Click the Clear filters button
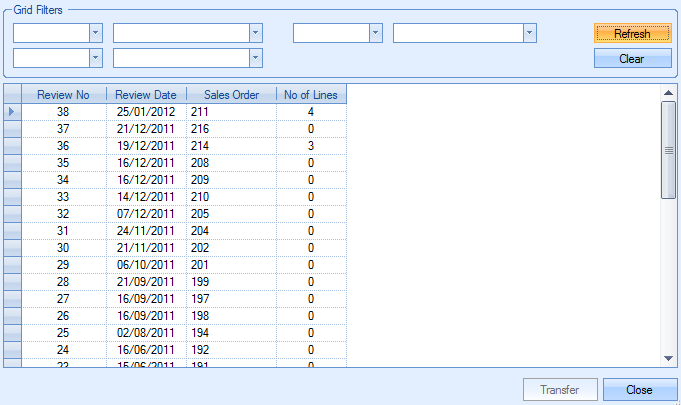 pyautogui.click(x=632, y=58)
